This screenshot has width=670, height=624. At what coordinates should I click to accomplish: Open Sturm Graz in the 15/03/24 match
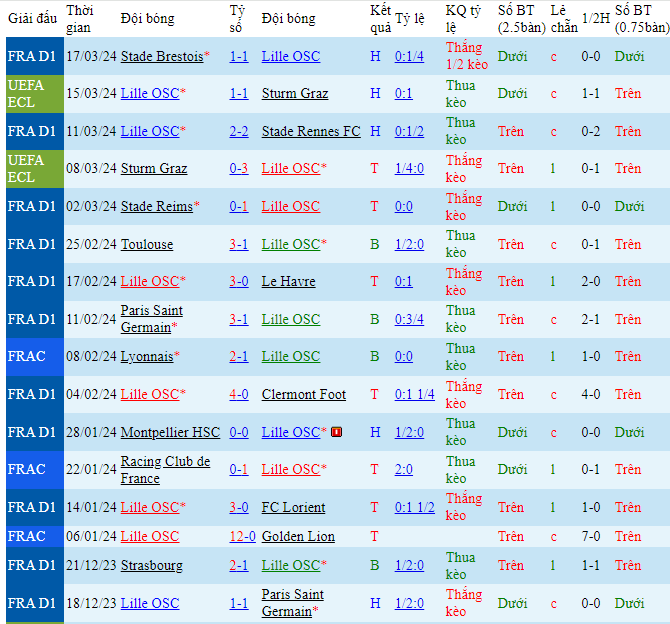tap(294, 93)
